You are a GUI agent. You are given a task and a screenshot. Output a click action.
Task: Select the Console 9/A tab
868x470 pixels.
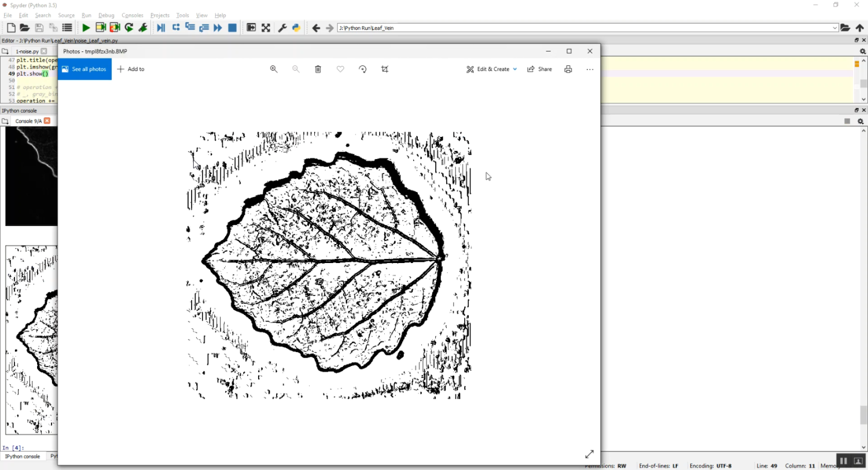click(28, 121)
